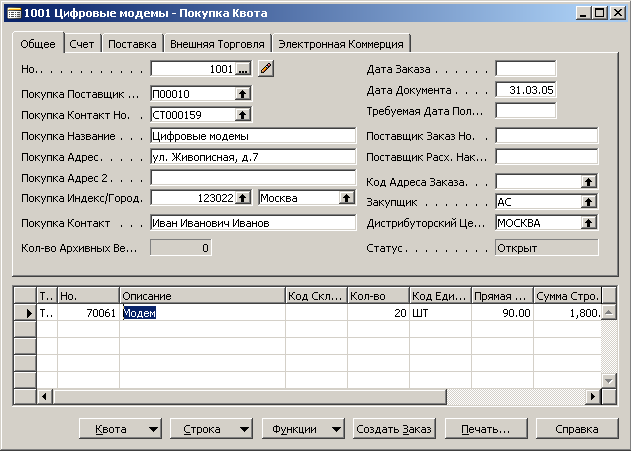631x451 pixels.
Task: Click the line amount cell 1,800.
Action: [567, 313]
